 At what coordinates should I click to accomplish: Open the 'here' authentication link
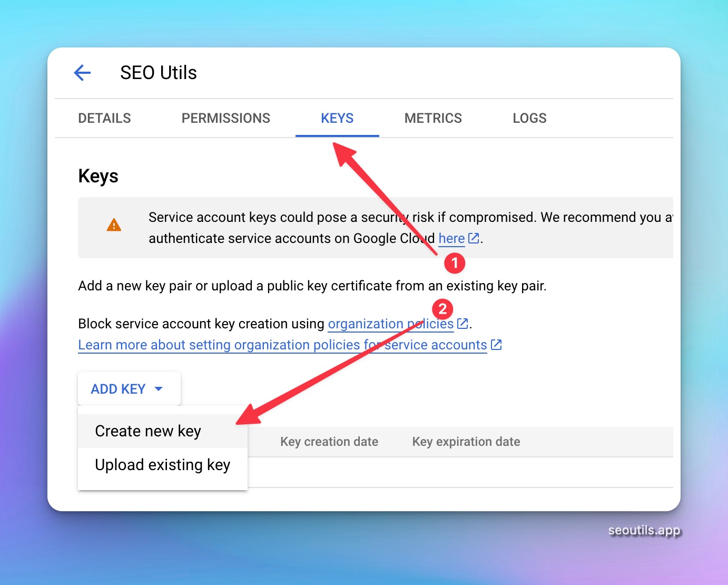[x=451, y=239]
